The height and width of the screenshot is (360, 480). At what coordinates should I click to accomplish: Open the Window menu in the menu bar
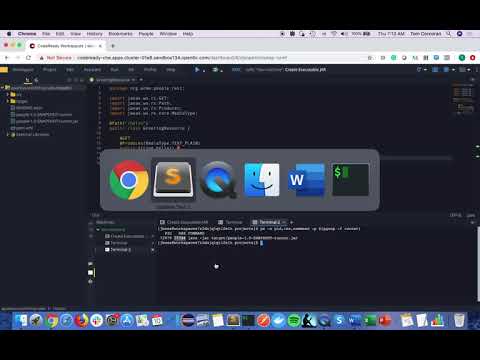coord(168,34)
